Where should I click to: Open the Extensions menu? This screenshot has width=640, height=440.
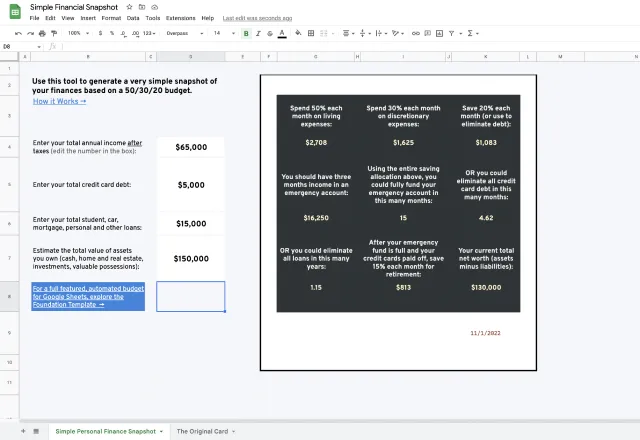coord(180,18)
